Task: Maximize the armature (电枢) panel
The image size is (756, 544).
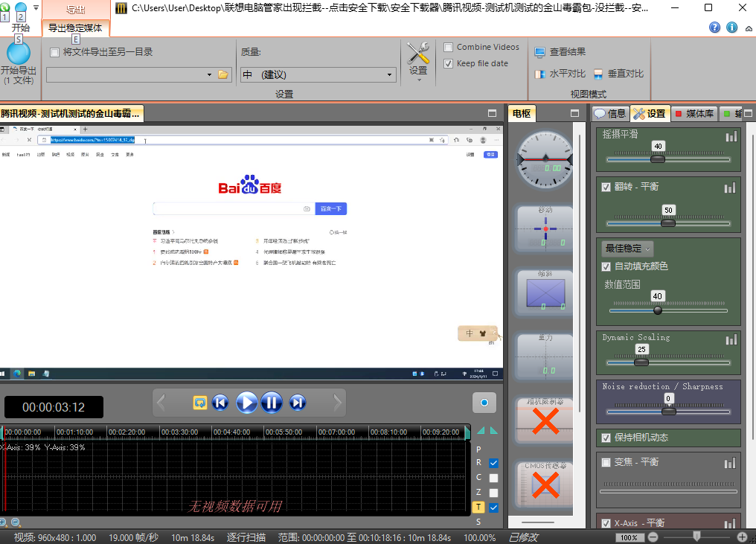Action: pos(574,113)
